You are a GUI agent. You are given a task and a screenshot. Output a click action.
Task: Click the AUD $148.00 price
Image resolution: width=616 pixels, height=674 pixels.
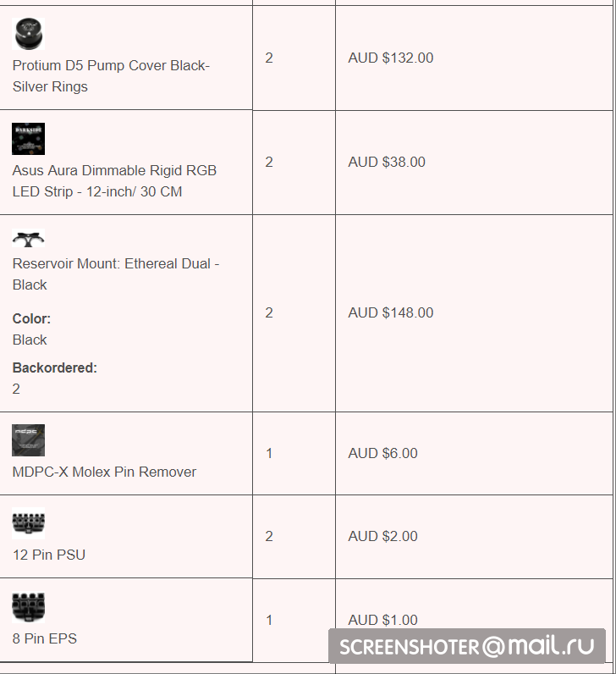tap(390, 312)
